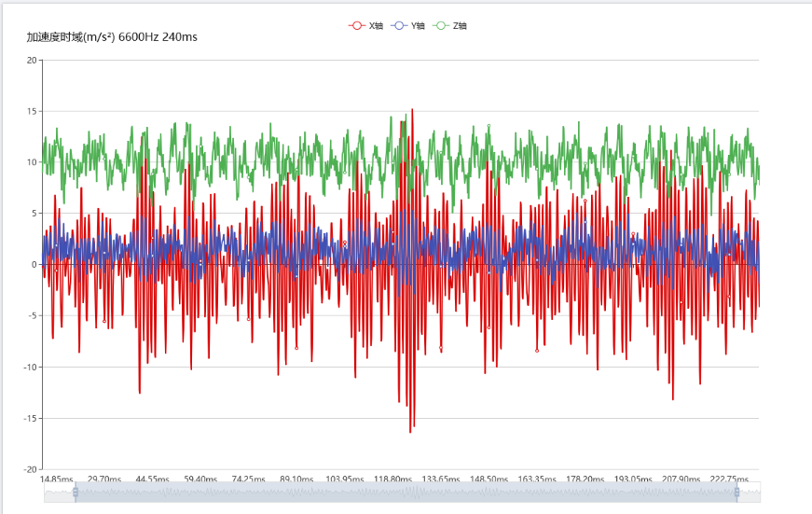The height and width of the screenshot is (514, 812).
Task: Click the blue Y轴 legend marker icon
Action: (398, 25)
